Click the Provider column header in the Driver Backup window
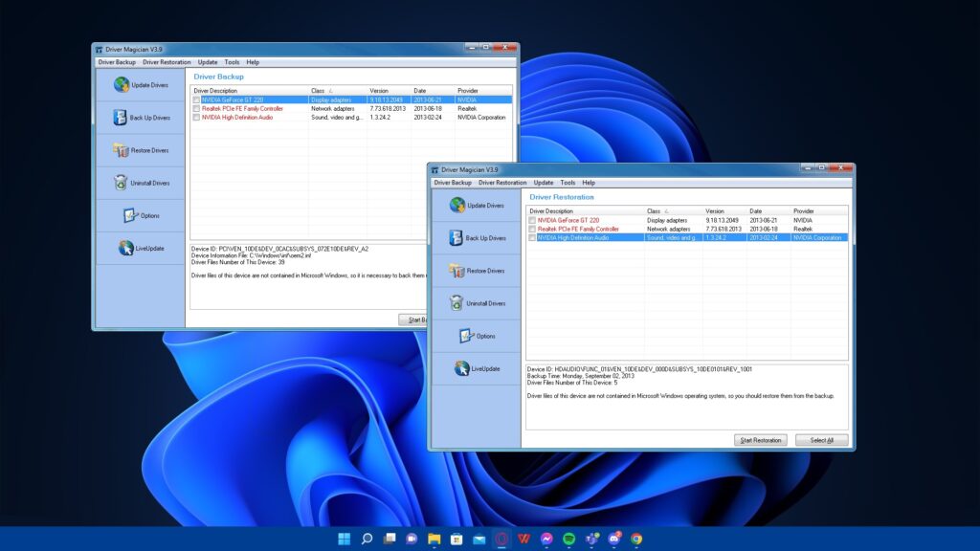The image size is (980, 551). pos(483,91)
